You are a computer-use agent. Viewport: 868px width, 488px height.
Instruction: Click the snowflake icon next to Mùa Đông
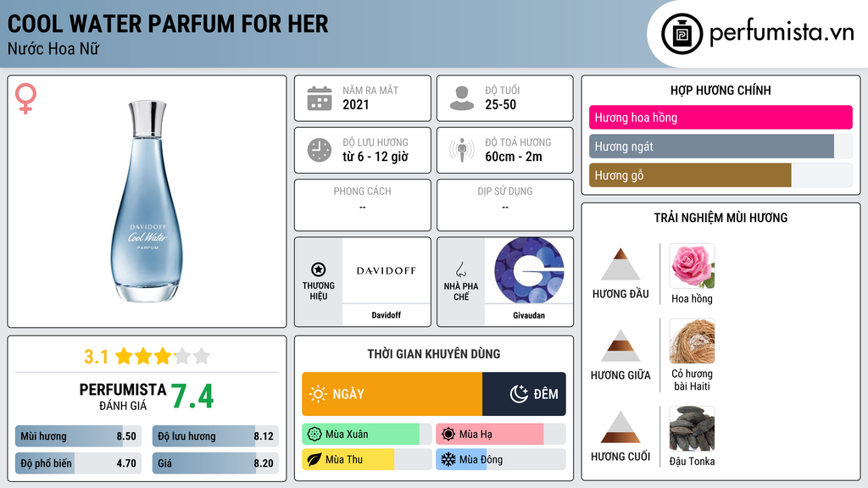click(448, 459)
